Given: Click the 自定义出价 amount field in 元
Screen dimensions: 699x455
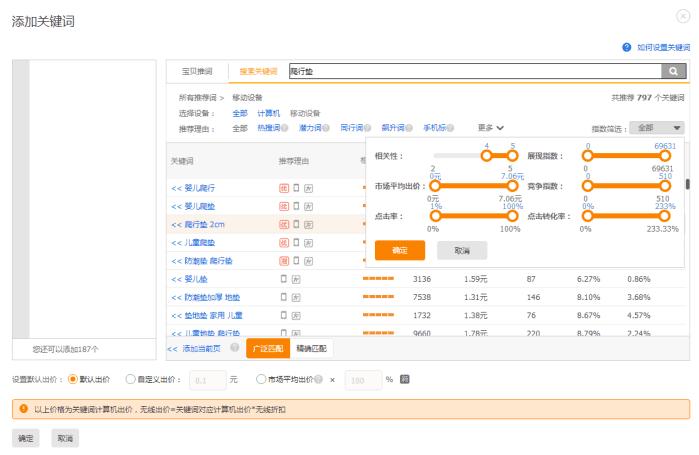Looking at the screenshot, I should click(208, 380).
